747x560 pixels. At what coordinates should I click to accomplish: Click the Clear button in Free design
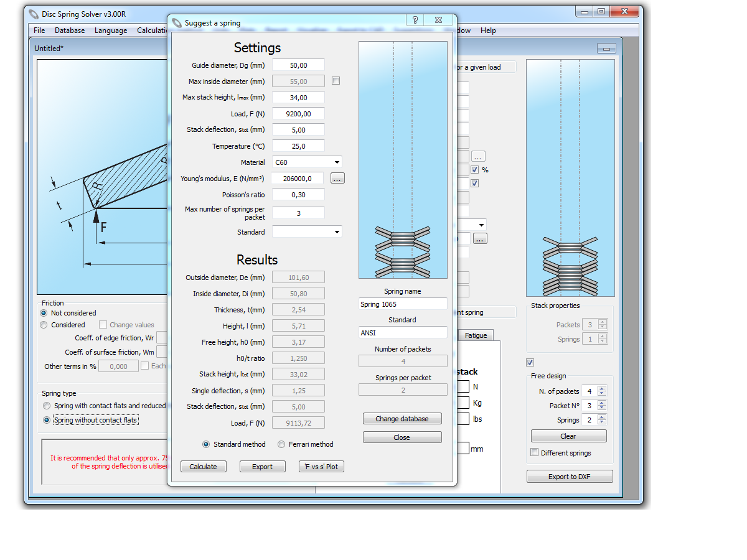[568, 436]
